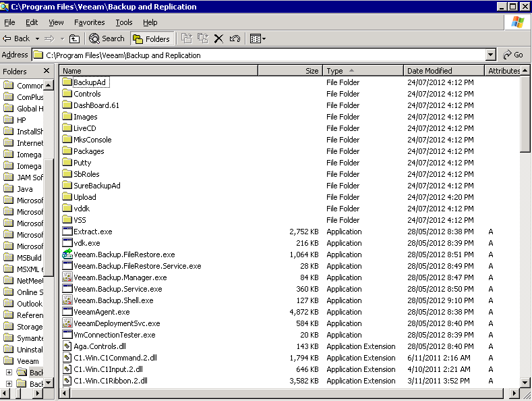Select the MSBuild folder in tree
This screenshot has width=532, height=401.
coord(29,258)
